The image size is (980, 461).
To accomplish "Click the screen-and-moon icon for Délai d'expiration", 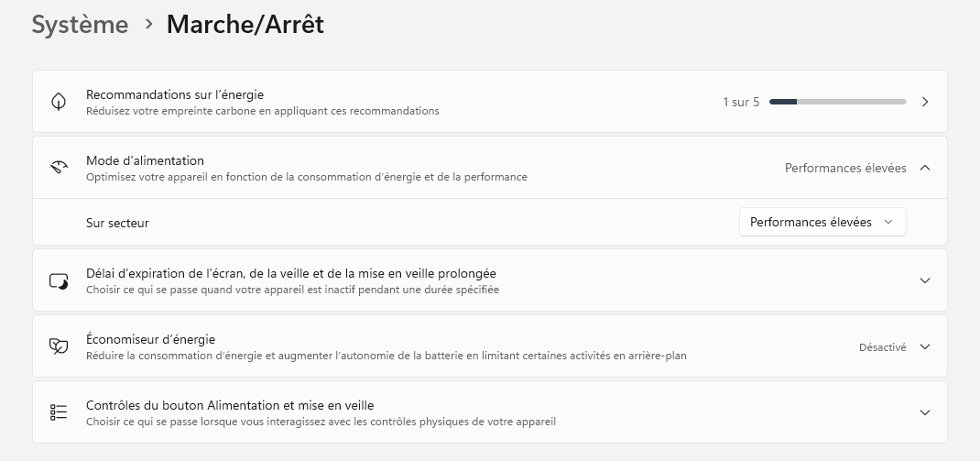I will click(x=59, y=280).
